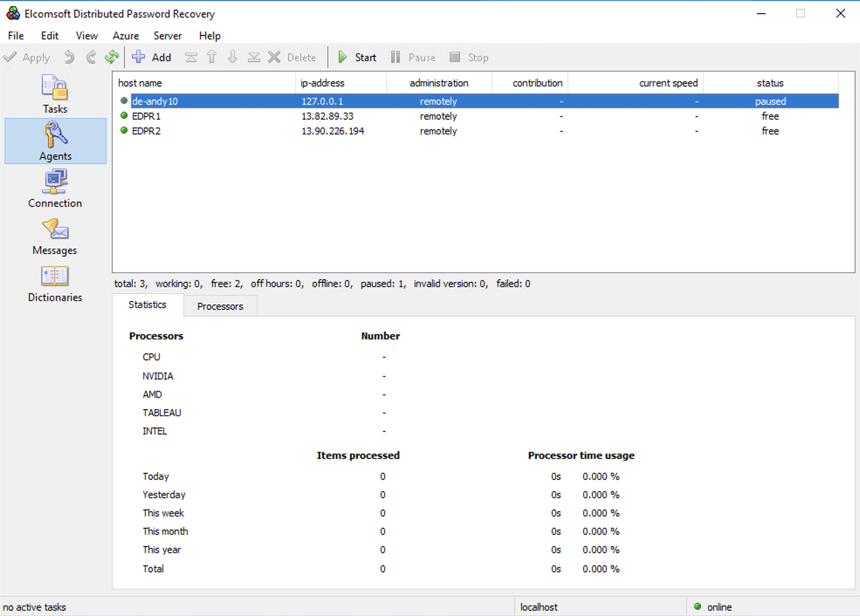Click the 'paused: 1' summary text

pos(383,284)
